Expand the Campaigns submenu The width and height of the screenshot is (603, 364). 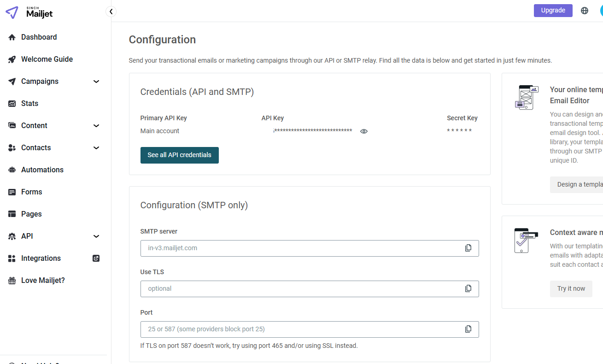pyautogui.click(x=96, y=82)
